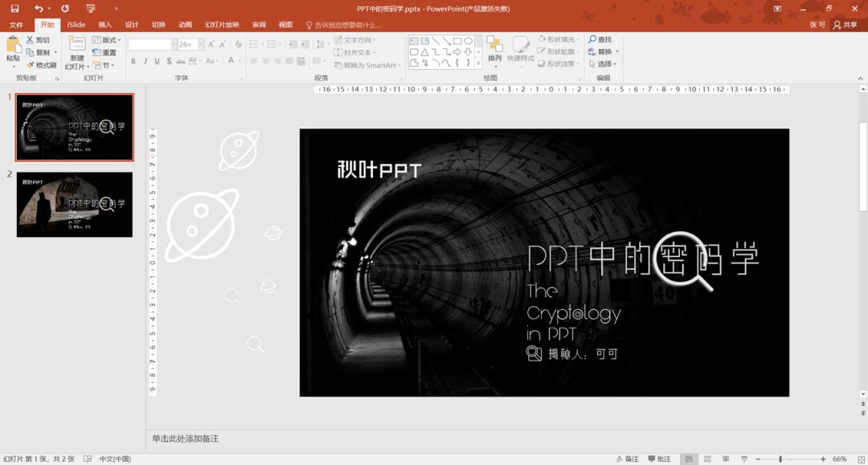Expand the Select (选择) dropdown
This screenshot has width=868, height=465.
pyautogui.click(x=604, y=64)
